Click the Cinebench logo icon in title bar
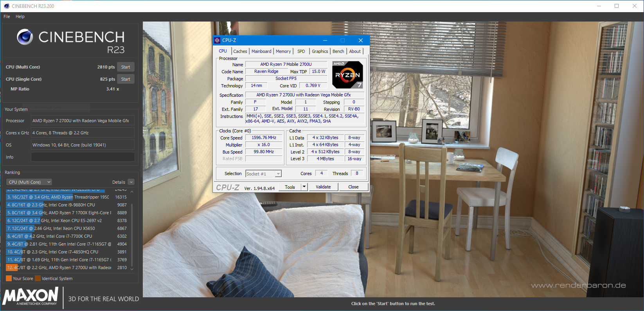Viewport: 644px width, 311px height. tap(6, 6)
